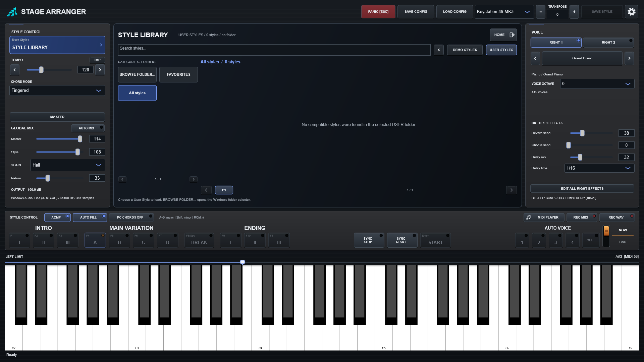The width and height of the screenshot is (644, 362).
Task: Go to previous category page arrow
Action: coord(122,179)
